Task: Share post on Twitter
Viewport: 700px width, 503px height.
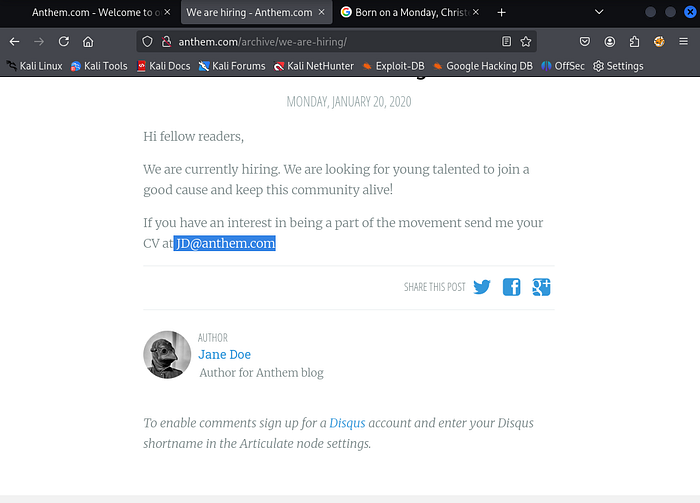Action: pos(482,287)
